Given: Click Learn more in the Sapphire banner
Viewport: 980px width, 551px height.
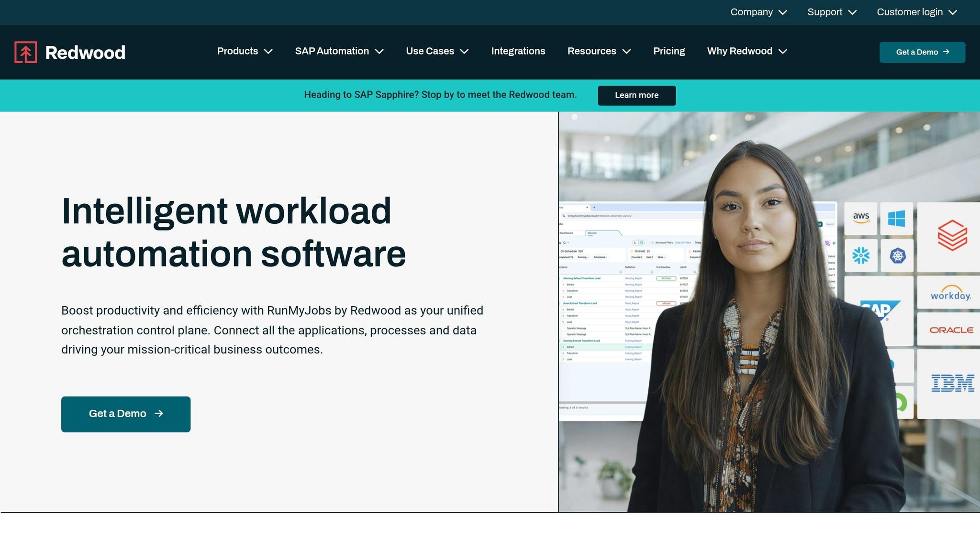Looking at the screenshot, I should [636, 95].
